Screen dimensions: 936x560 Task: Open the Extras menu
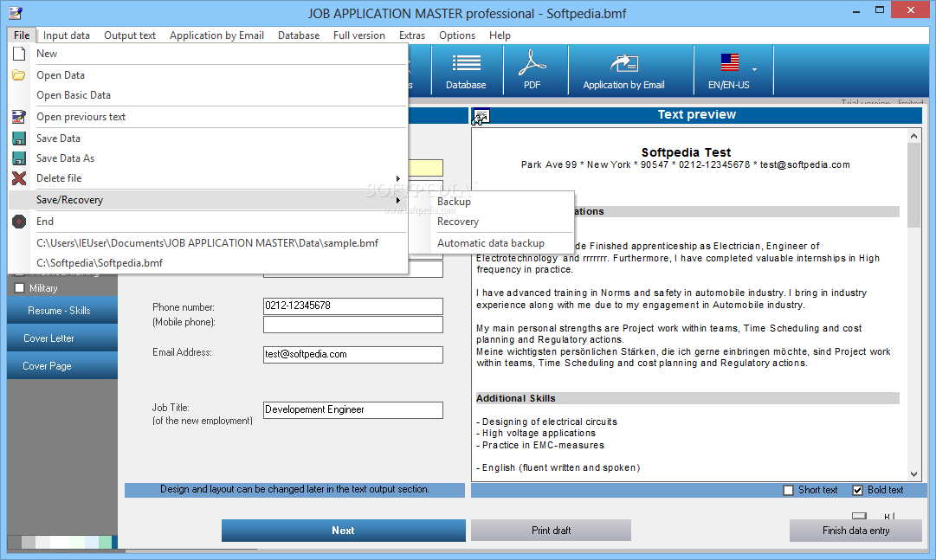[412, 35]
